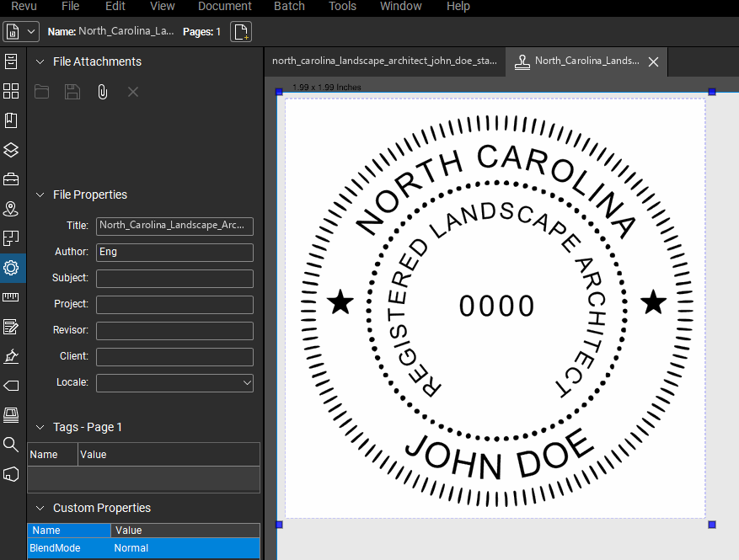Click the Project input field
This screenshot has width=739, height=560.
pyautogui.click(x=175, y=305)
